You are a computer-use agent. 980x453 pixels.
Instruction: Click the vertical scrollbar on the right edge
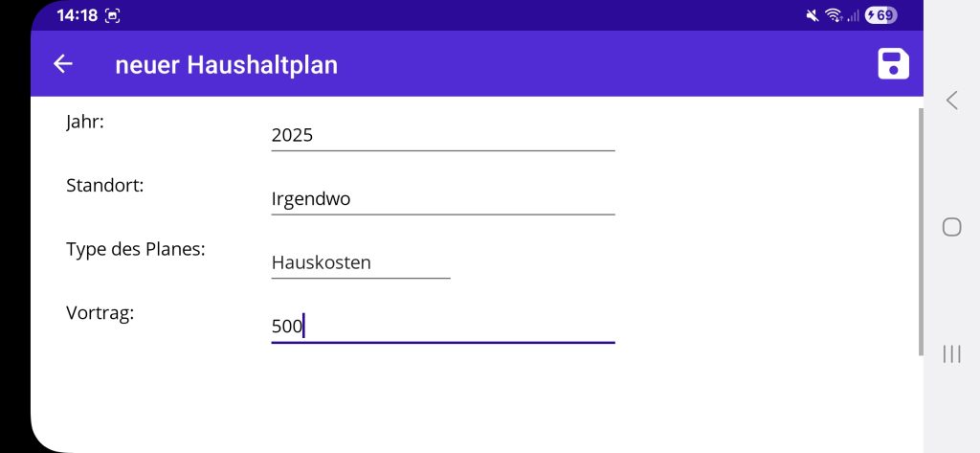[921, 230]
